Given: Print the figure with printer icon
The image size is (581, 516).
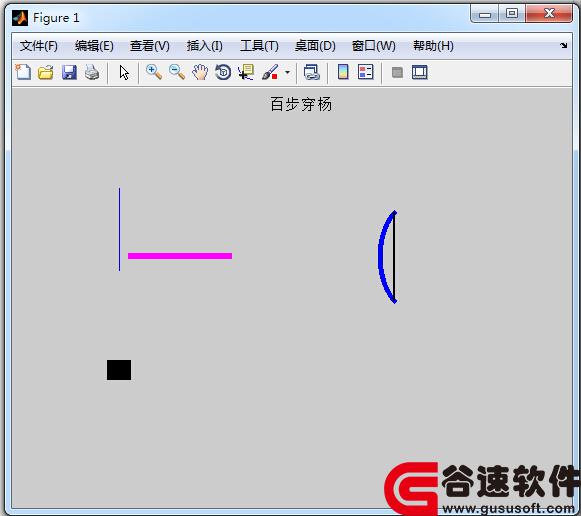Looking at the screenshot, I should coord(92,72).
